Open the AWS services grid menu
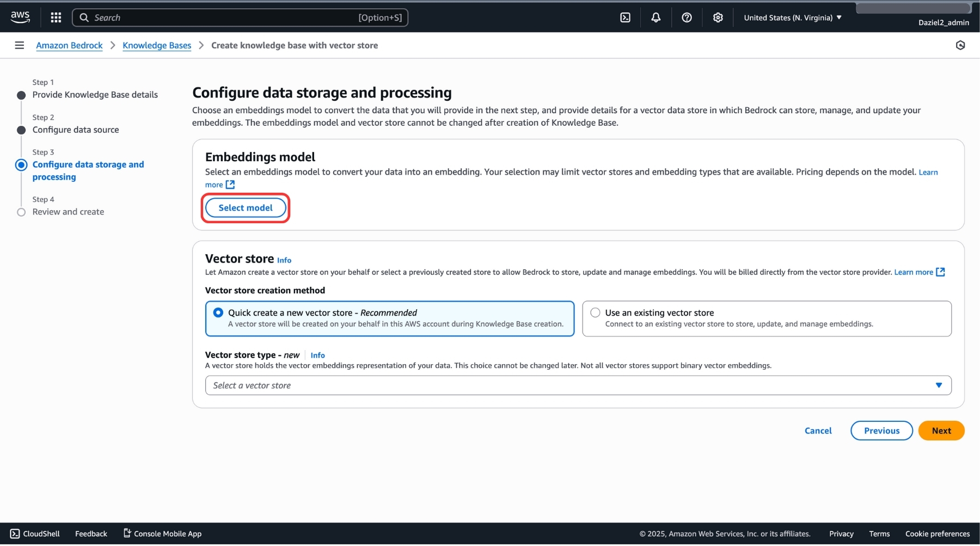980x546 pixels. pos(56,17)
